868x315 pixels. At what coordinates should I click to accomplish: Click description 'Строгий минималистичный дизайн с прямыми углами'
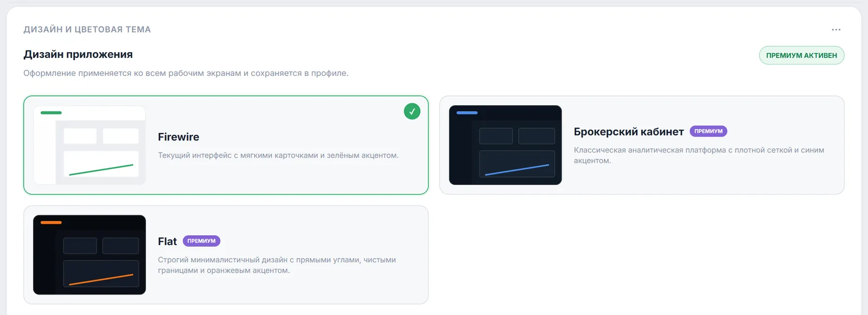[x=259, y=260]
